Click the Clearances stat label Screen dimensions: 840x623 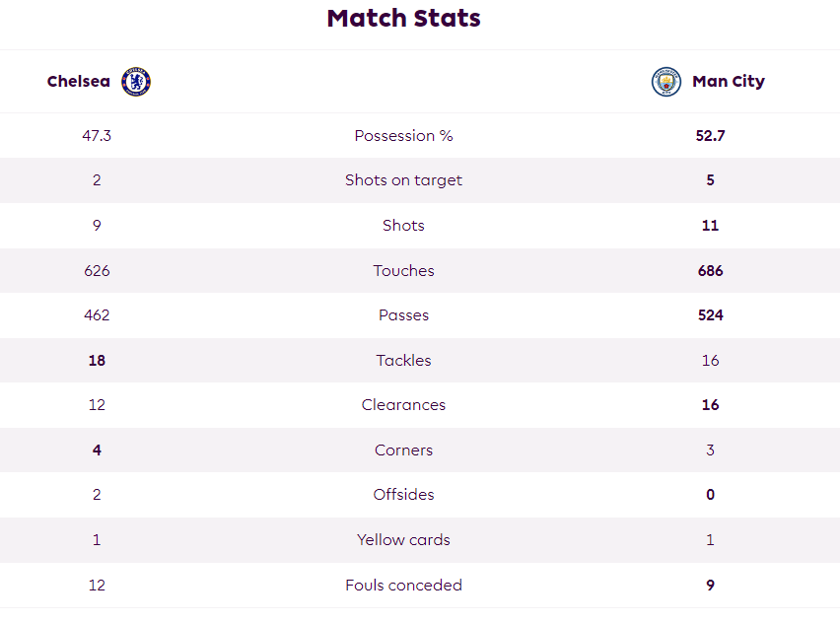pos(404,405)
